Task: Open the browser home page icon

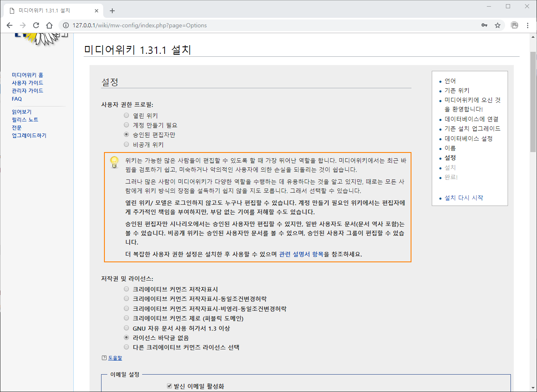Action: [49, 25]
